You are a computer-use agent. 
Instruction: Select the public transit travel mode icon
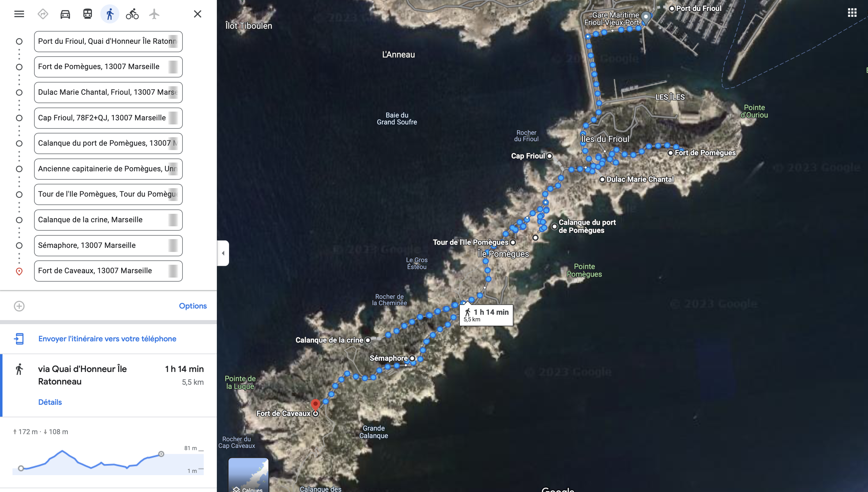pyautogui.click(x=87, y=14)
